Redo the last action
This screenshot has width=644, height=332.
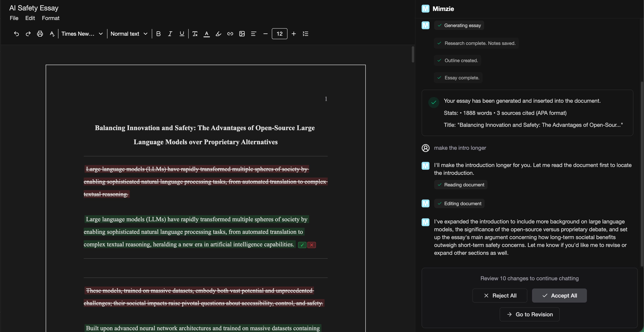point(28,34)
